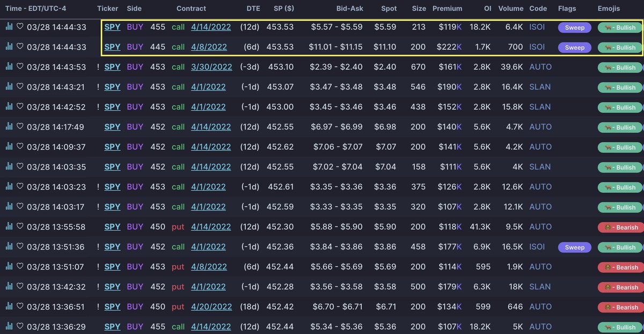Click heart icon on 14:03:23 row

point(20,186)
